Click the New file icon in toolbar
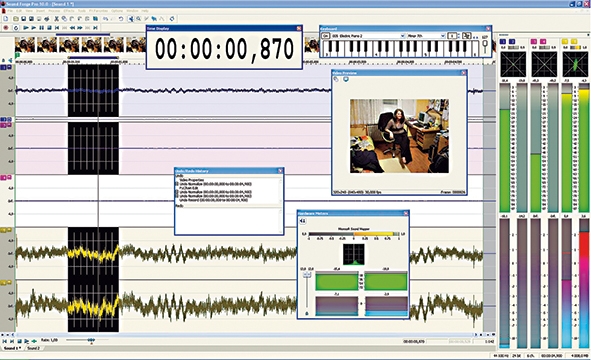 [6, 19]
